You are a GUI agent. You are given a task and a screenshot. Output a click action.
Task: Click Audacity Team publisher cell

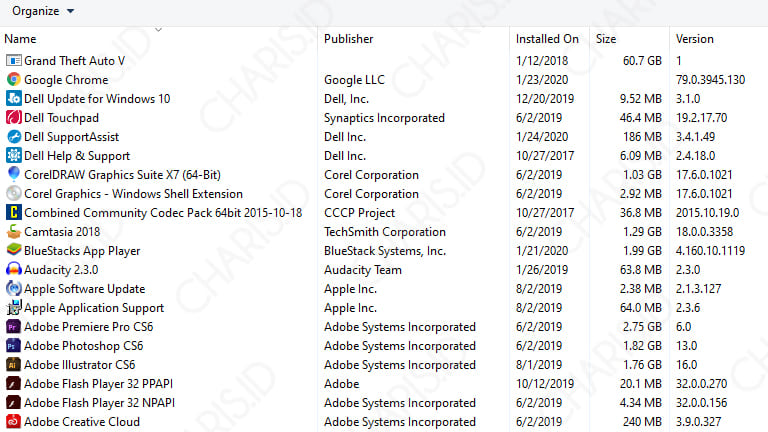click(x=363, y=270)
